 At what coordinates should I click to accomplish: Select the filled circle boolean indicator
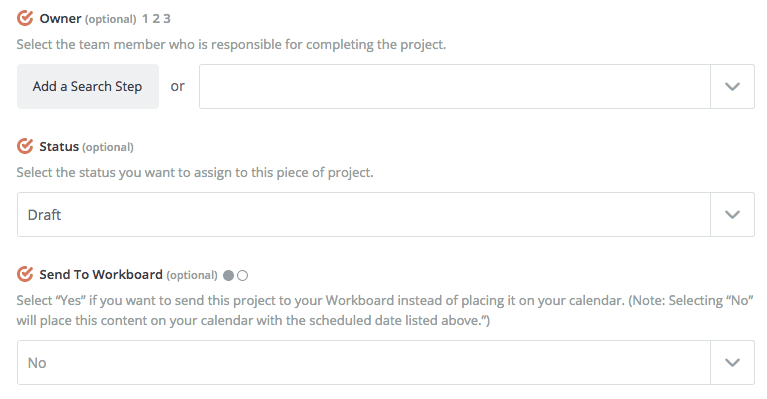[x=228, y=275]
